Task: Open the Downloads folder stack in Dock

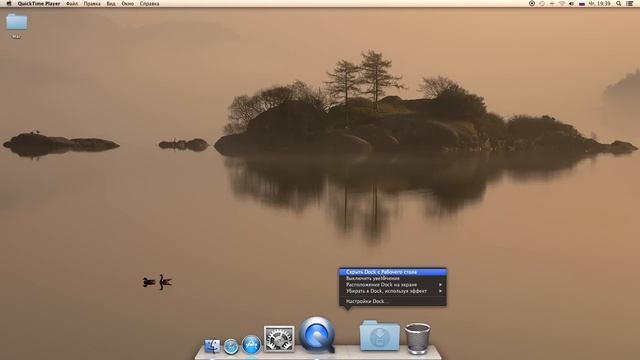Action: coord(380,336)
